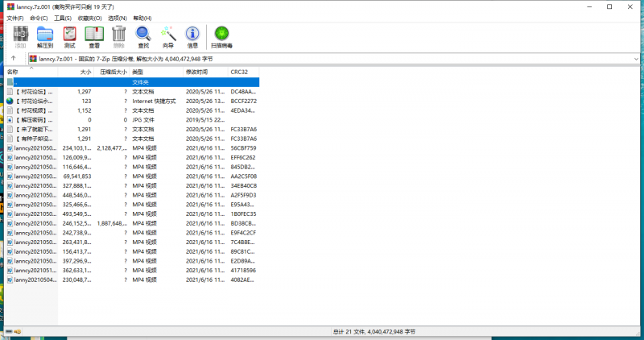Run the 扫描病毒 (Virus Scan) icon
The width and height of the screenshot is (644, 340).
point(221,36)
